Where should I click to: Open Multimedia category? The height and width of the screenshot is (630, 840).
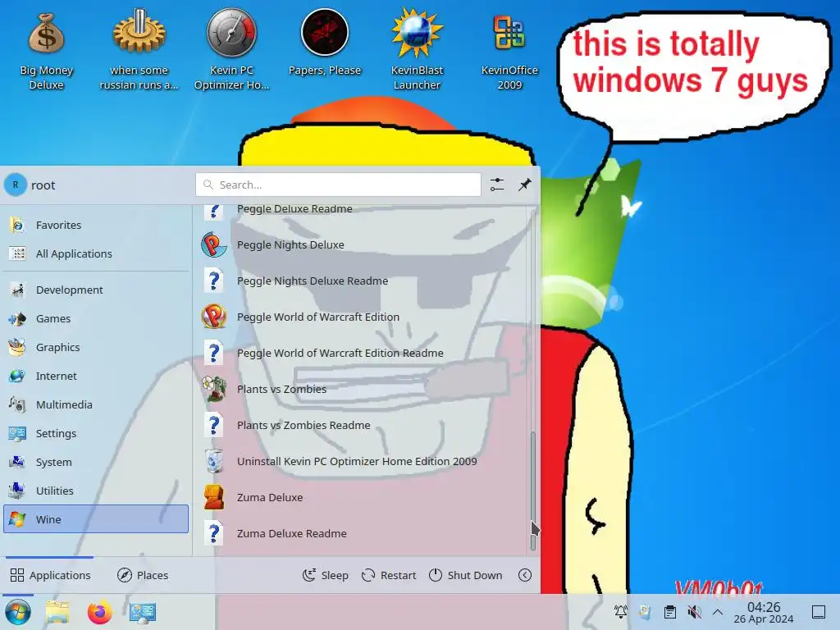click(96, 405)
